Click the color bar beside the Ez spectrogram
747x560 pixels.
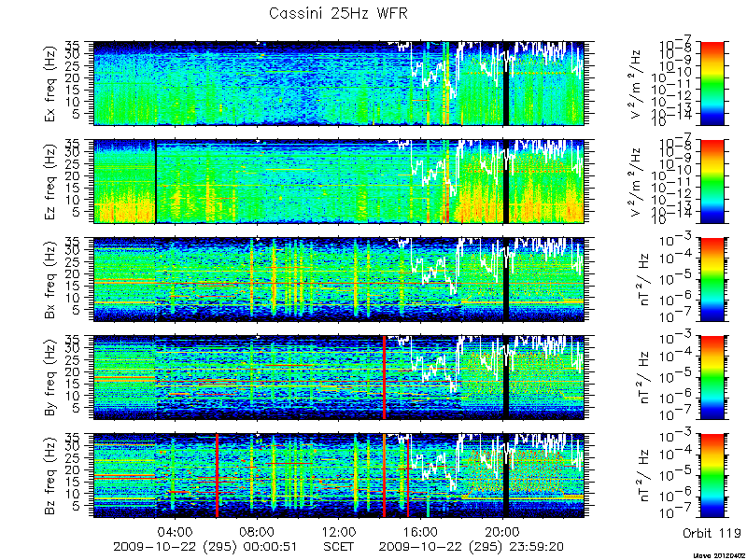point(712,181)
